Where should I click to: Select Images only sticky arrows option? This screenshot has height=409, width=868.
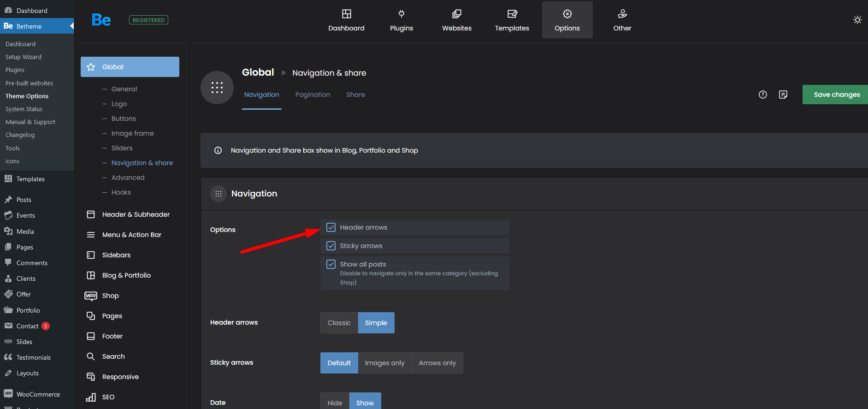(x=385, y=363)
